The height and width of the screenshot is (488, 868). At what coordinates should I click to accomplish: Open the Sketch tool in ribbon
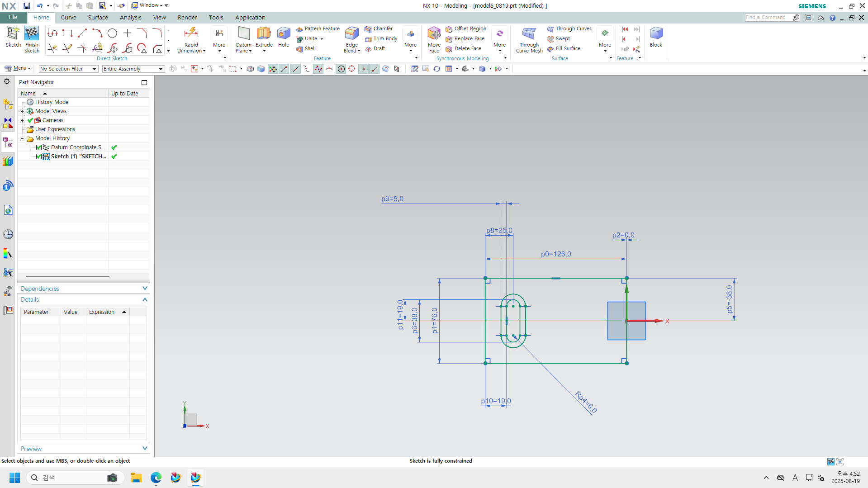pyautogui.click(x=13, y=37)
